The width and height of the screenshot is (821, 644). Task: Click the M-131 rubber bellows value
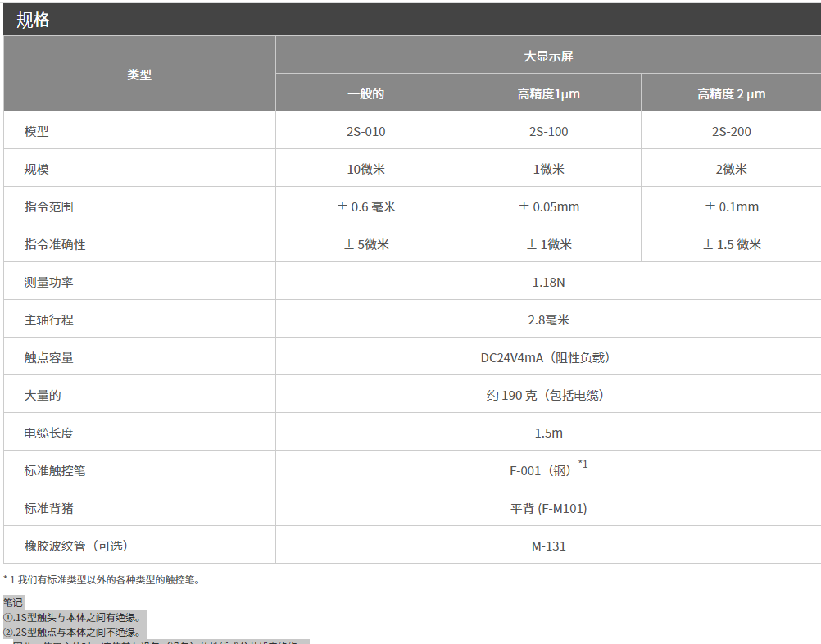(547, 546)
